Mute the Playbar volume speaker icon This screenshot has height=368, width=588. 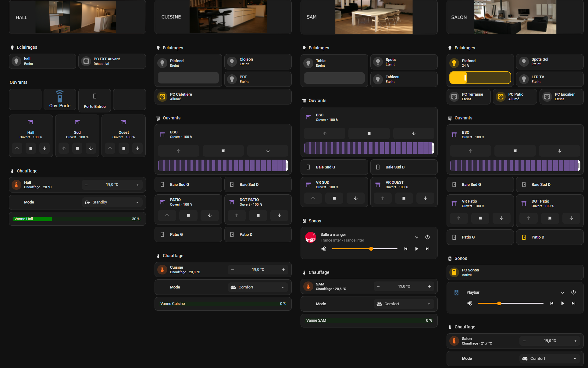(470, 303)
